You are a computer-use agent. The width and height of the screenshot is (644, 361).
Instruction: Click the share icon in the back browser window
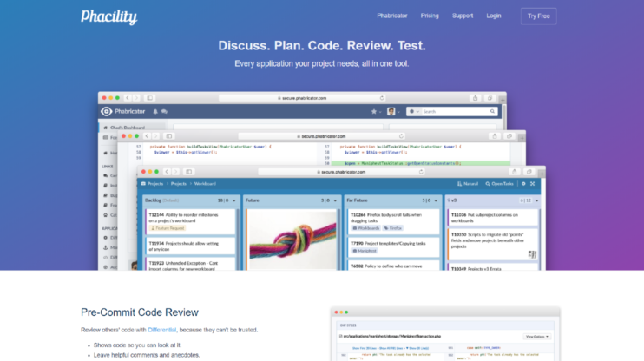[476, 98]
